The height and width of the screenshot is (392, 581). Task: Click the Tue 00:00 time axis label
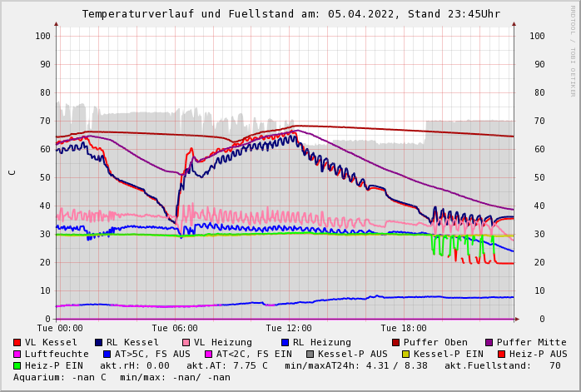pos(60,328)
